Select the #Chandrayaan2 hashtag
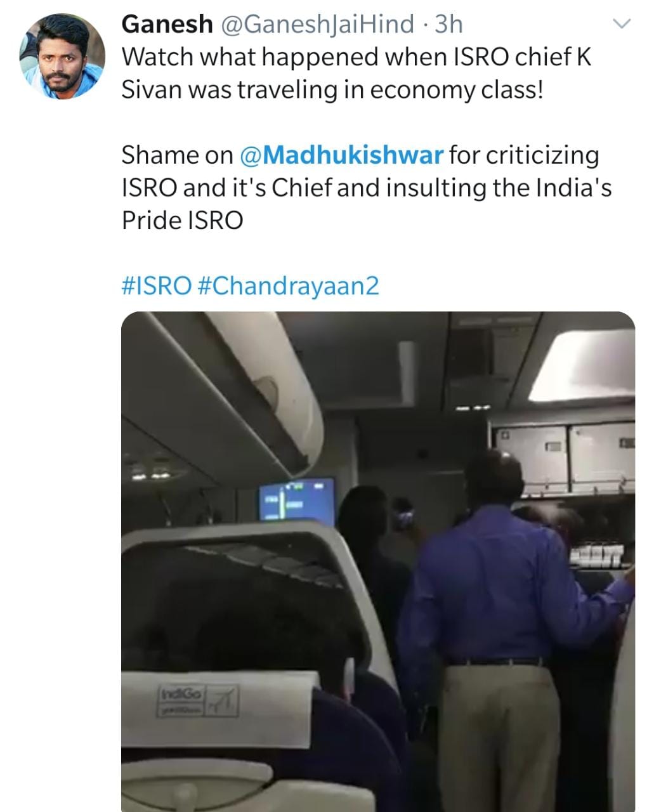The image size is (654, 812). point(289,285)
